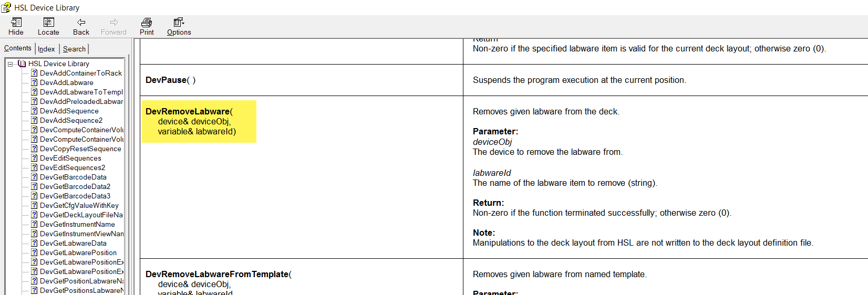Viewport: 868px width, 295px height.
Task: Click the HSL Device Library book icon
Action: 22,64
